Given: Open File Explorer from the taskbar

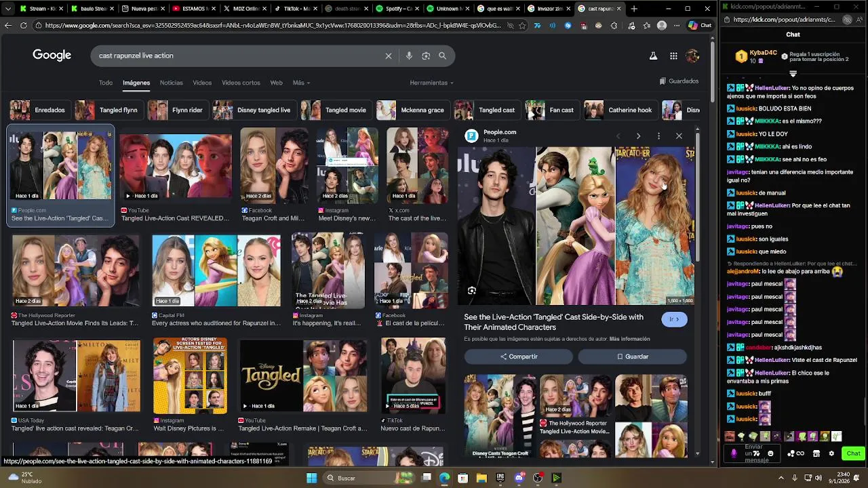Looking at the screenshot, I should (481, 478).
